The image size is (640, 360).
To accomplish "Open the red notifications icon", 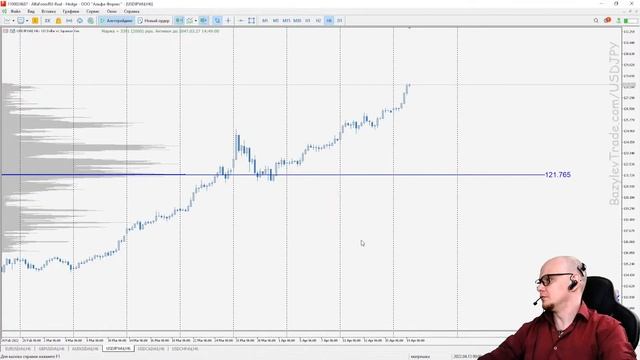I will click(x=607, y=20).
